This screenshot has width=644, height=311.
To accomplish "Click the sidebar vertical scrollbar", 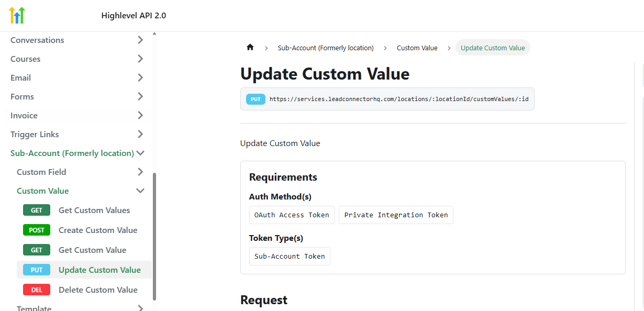I will click(x=154, y=236).
